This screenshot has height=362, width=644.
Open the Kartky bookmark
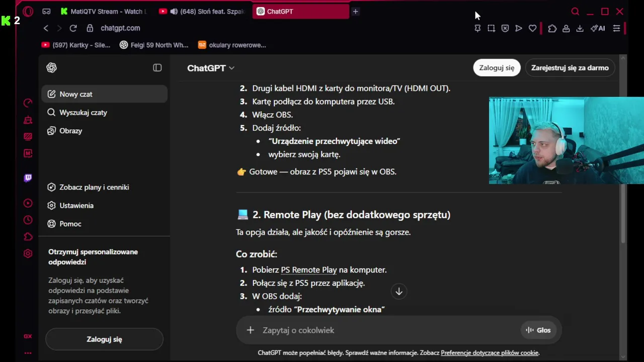click(76, 45)
